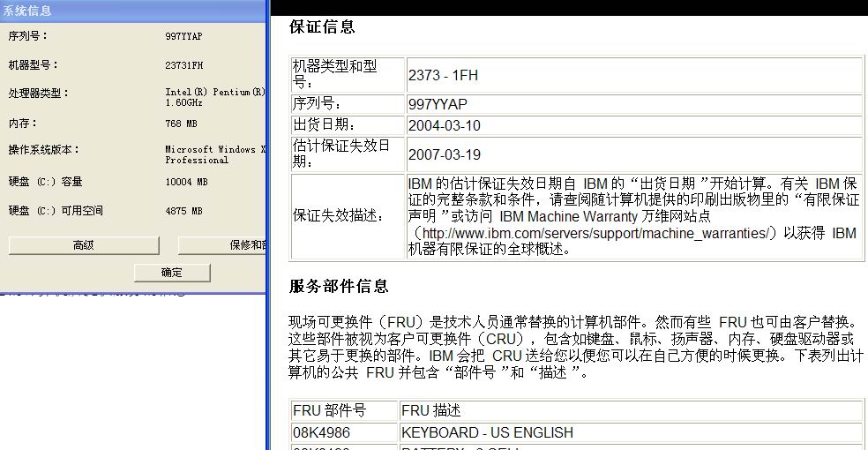Click the 高级 button in 系统信息 dialog
Viewport: 868px width, 450px height.
(84, 245)
